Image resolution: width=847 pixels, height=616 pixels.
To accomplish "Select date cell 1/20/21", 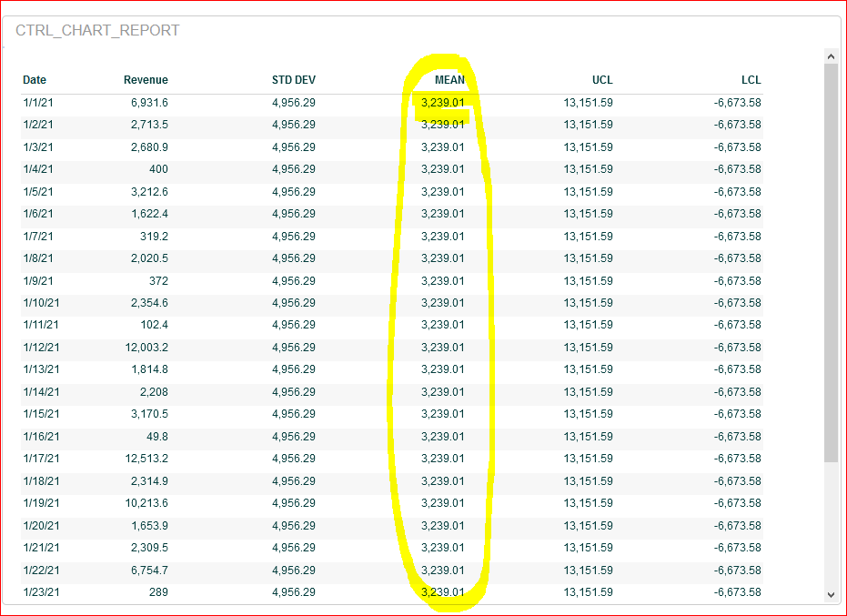I will [42, 526].
